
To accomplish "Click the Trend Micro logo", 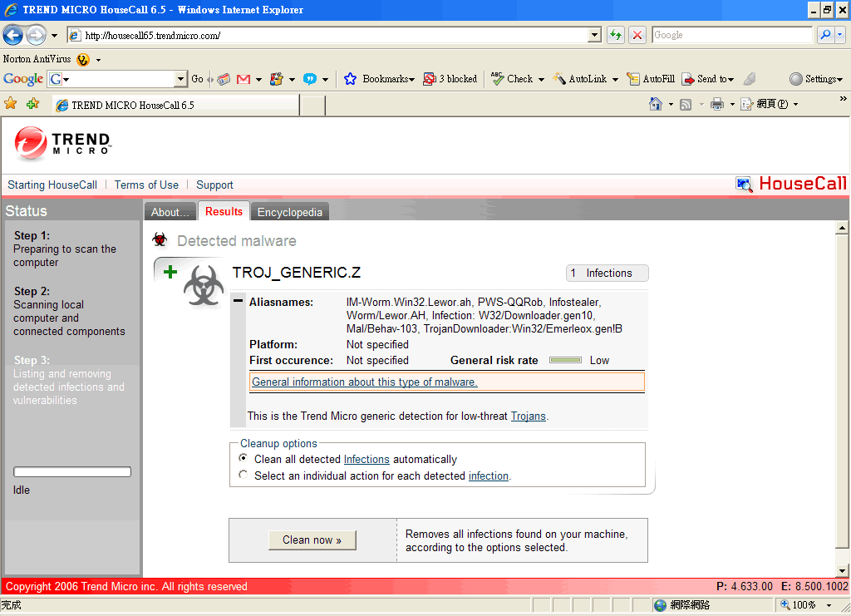I will coord(63,144).
